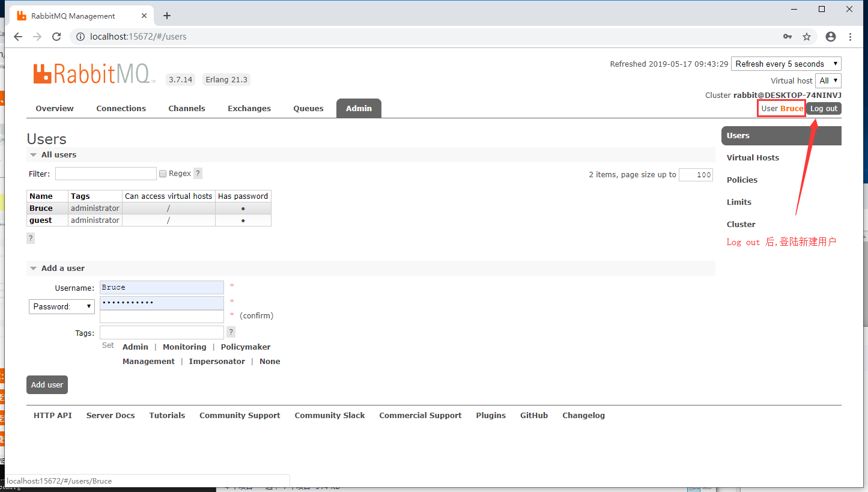The height and width of the screenshot is (492, 868).
Task: Select Users in the admin sidebar
Action: pos(781,136)
